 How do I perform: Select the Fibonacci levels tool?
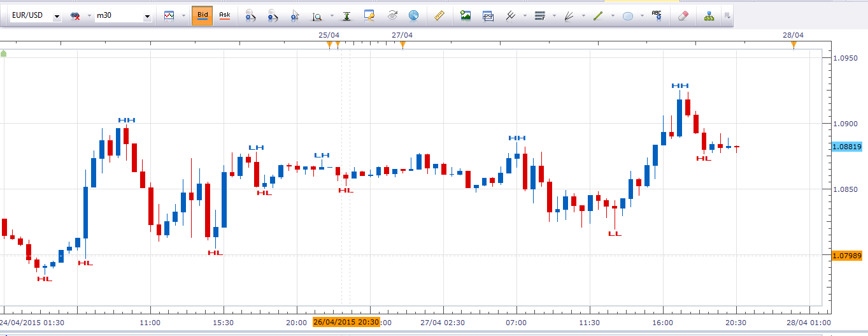[540, 15]
